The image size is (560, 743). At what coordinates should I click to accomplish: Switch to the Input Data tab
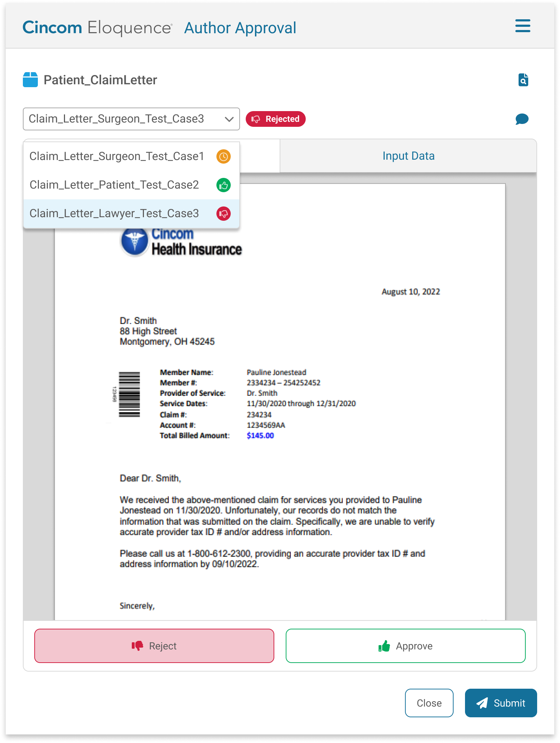408,156
